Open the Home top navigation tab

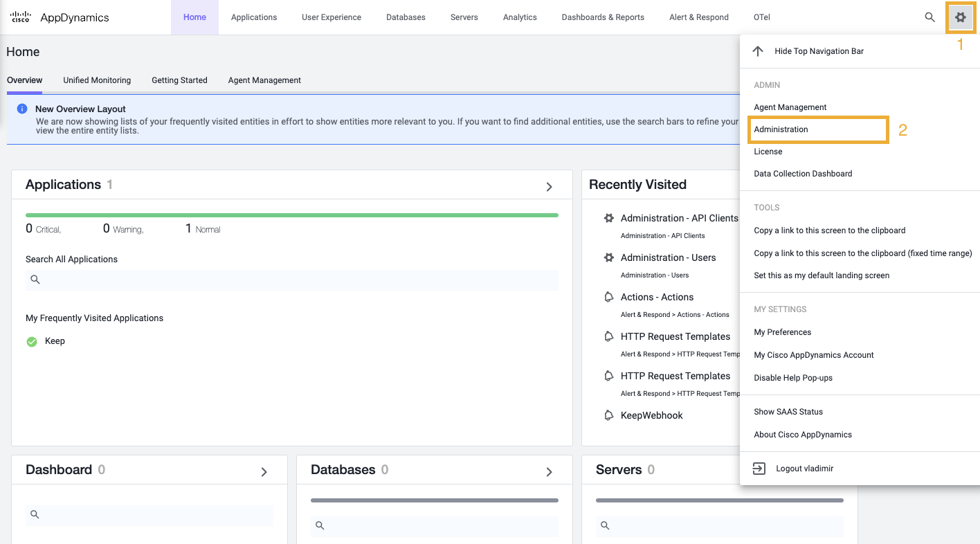click(194, 17)
